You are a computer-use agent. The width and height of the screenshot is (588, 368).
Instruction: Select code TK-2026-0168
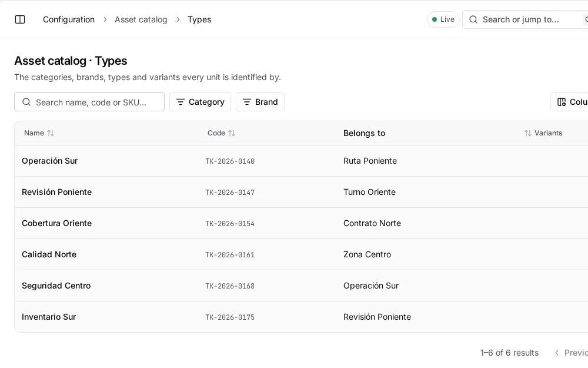coord(230,286)
